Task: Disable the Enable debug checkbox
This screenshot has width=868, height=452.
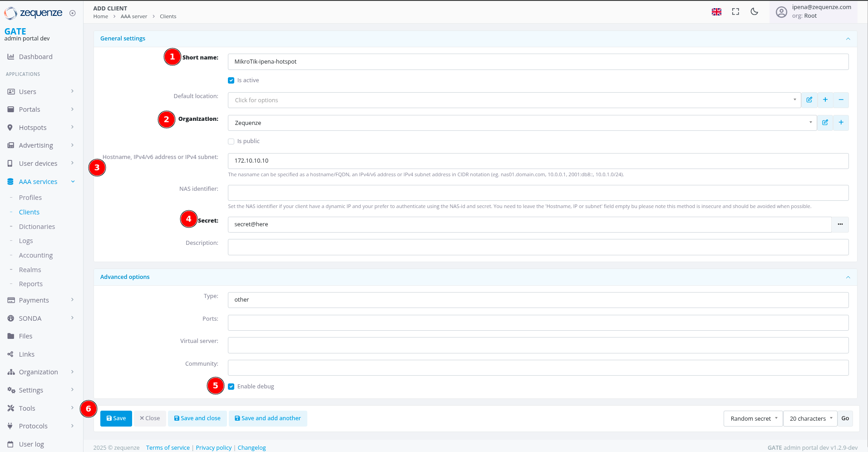Action: point(231,387)
